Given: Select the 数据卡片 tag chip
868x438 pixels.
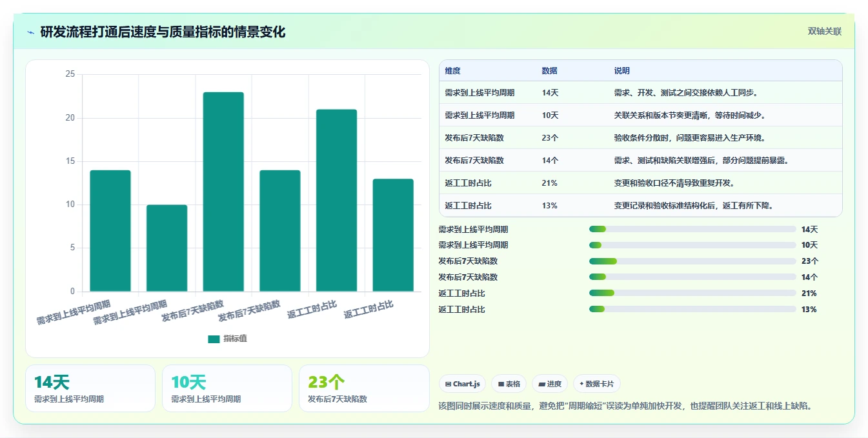Looking at the screenshot, I should click(597, 384).
